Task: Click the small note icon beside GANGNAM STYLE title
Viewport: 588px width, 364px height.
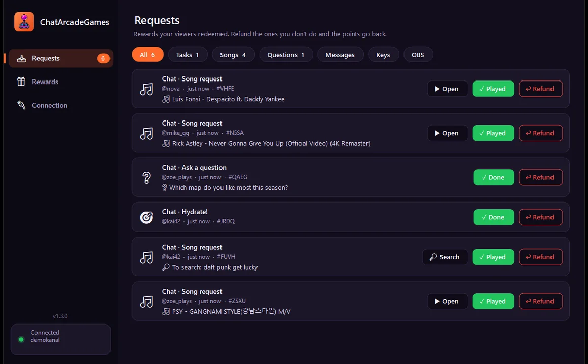Action: coord(166,311)
